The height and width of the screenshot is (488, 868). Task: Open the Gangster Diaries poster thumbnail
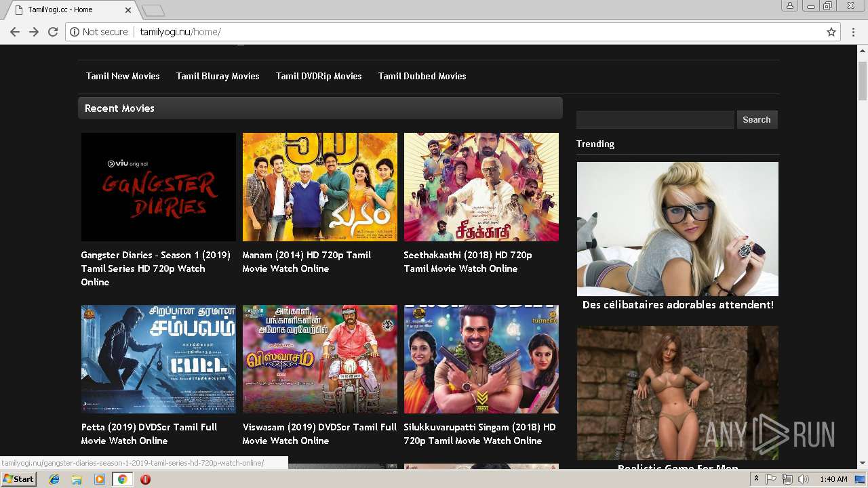coord(159,187)
